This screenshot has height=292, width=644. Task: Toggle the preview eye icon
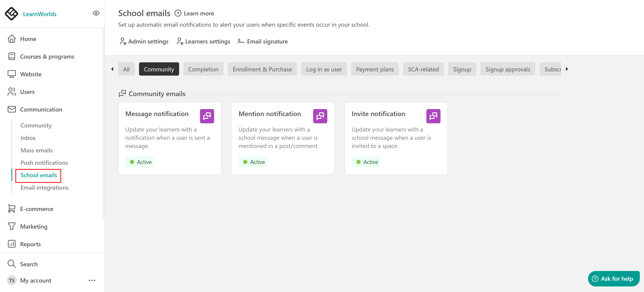tap(96, 13)
